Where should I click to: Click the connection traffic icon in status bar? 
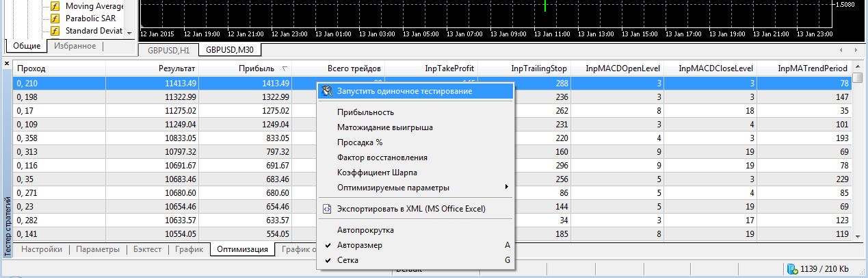(x=793, y=268)
